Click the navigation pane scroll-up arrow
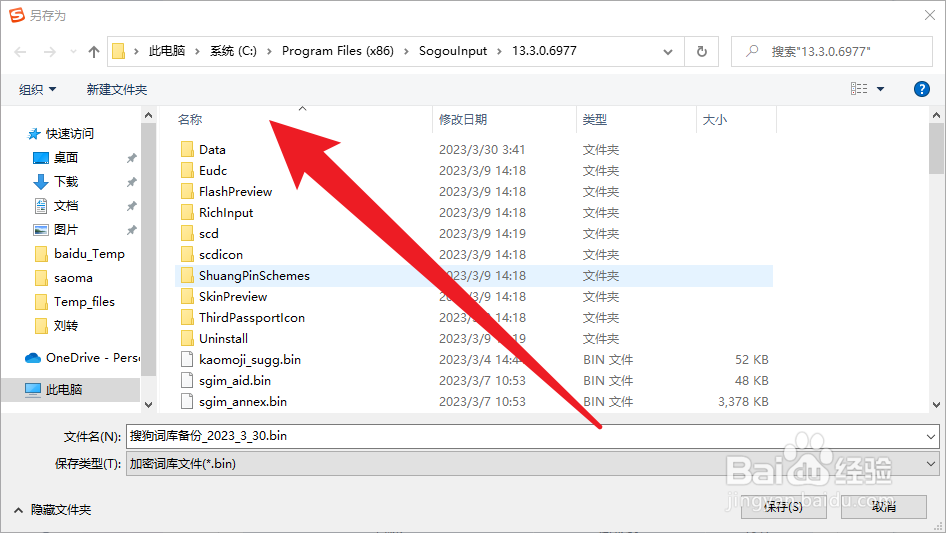 coord(148,115)
